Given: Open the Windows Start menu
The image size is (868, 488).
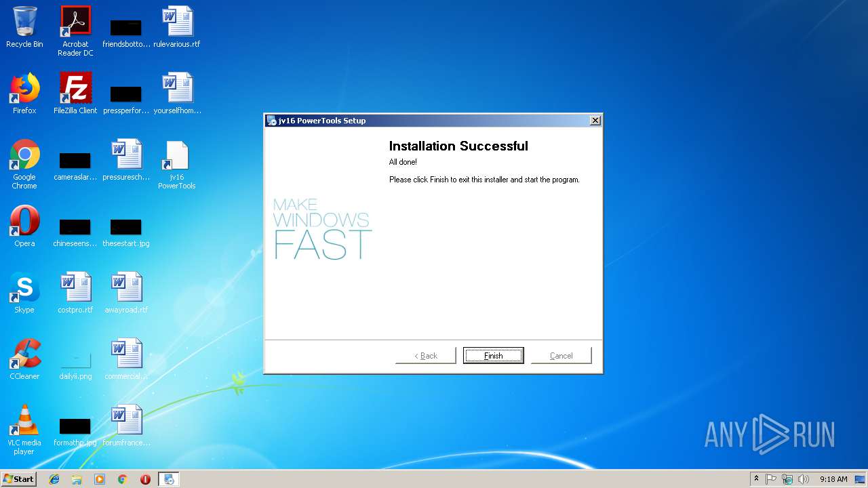Looking at the screenshot, I should tap(19, 479).
